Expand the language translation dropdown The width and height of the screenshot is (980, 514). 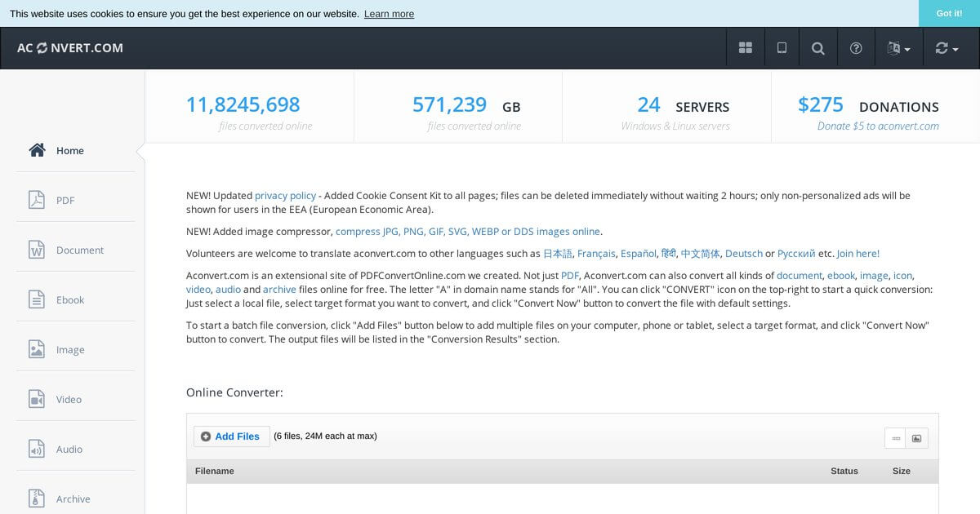pos(898,48)
